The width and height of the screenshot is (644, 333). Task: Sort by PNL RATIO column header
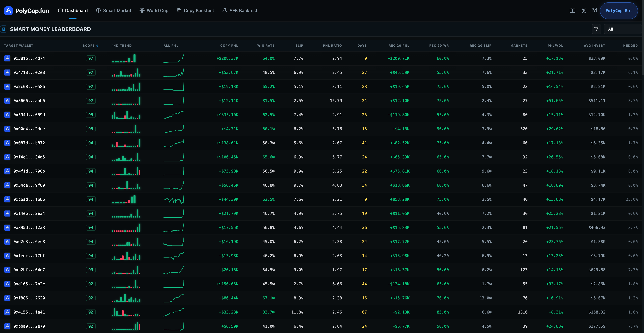click(332, 45)
